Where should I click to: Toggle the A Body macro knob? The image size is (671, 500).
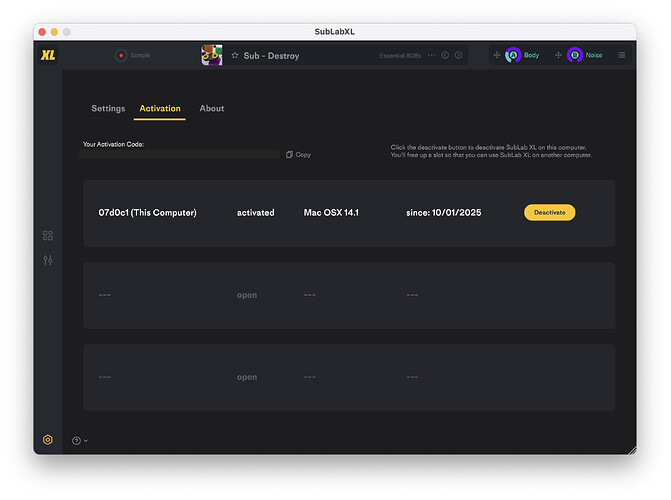[513, 55]
